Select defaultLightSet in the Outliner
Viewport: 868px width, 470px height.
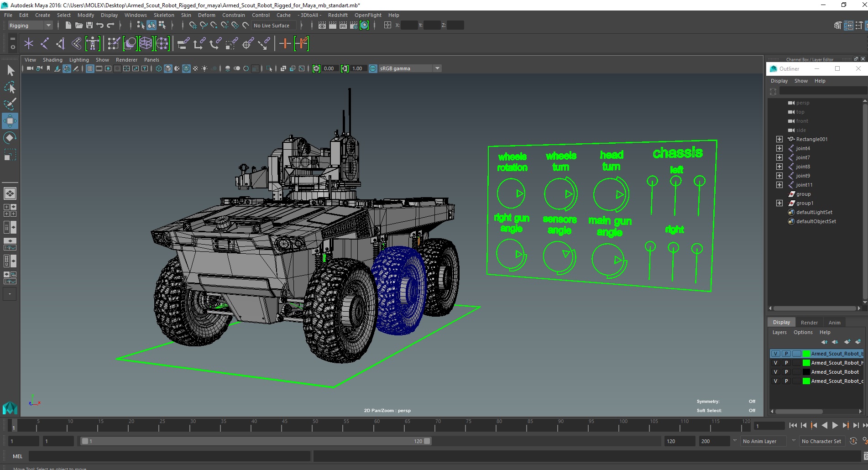tap(814, 212)
